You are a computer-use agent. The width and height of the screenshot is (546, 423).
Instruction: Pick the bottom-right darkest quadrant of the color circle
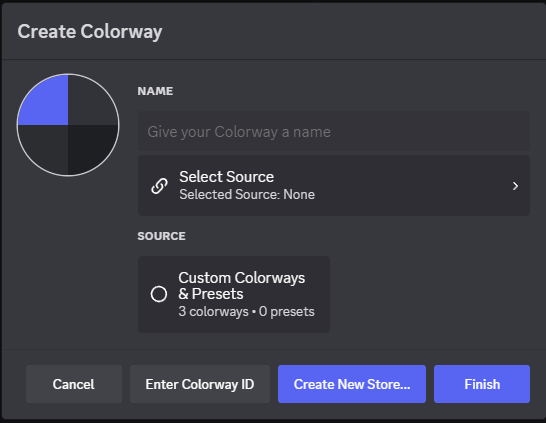tap(89, 146)
